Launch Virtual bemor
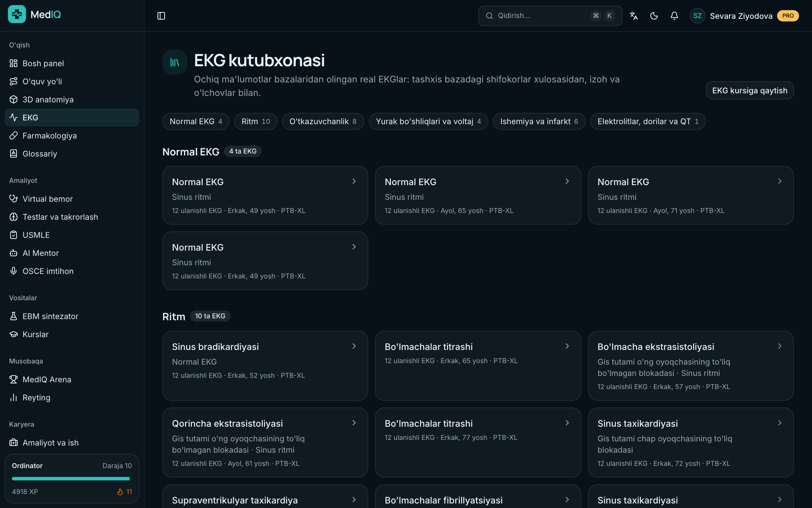 click(72, 199)
